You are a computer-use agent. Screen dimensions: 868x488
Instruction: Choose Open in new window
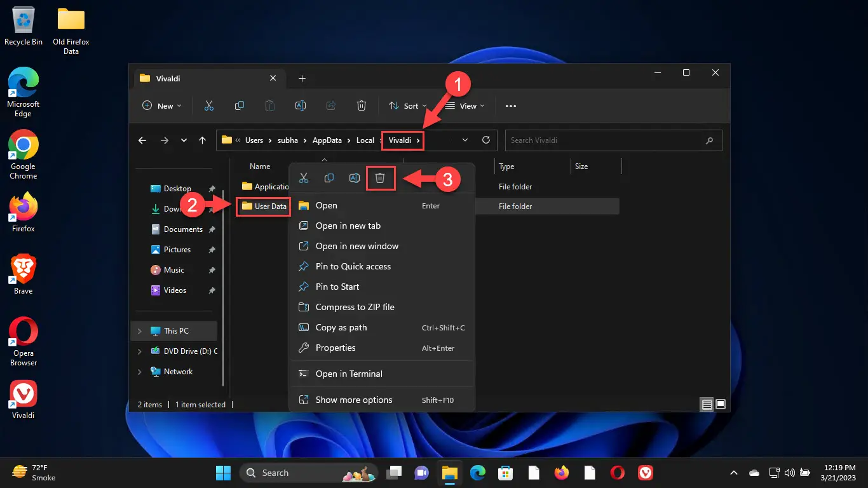[x=383, y=246]
